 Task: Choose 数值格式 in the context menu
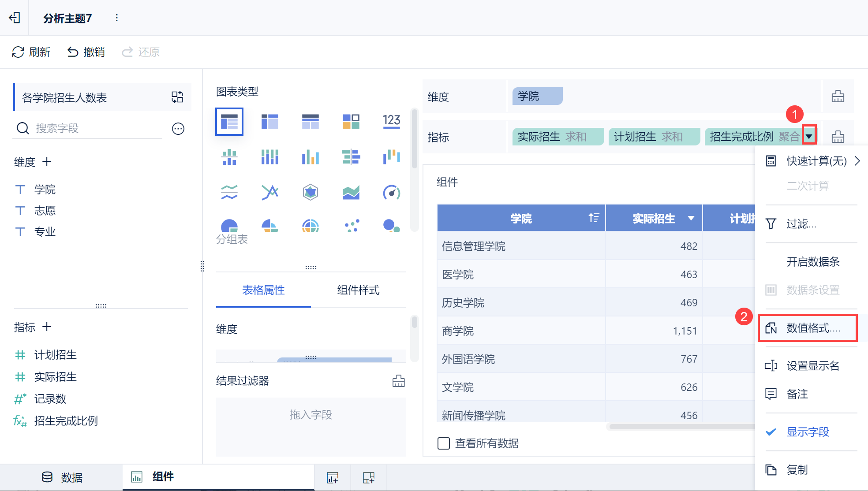pyautogui.click(x=812, y=328)
